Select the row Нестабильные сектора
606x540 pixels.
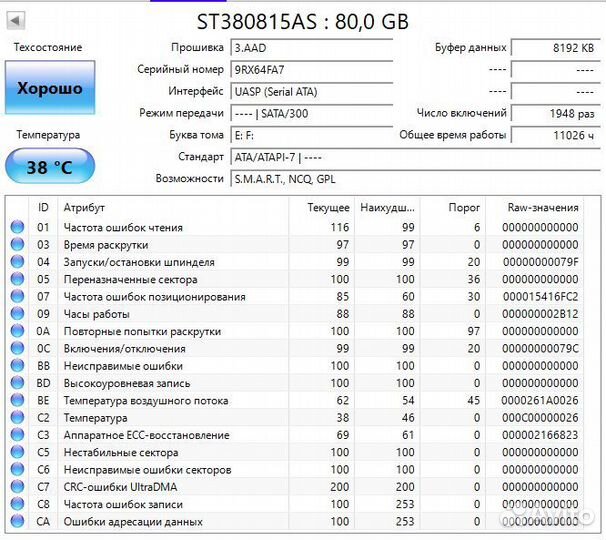click(x=294, y=452)
